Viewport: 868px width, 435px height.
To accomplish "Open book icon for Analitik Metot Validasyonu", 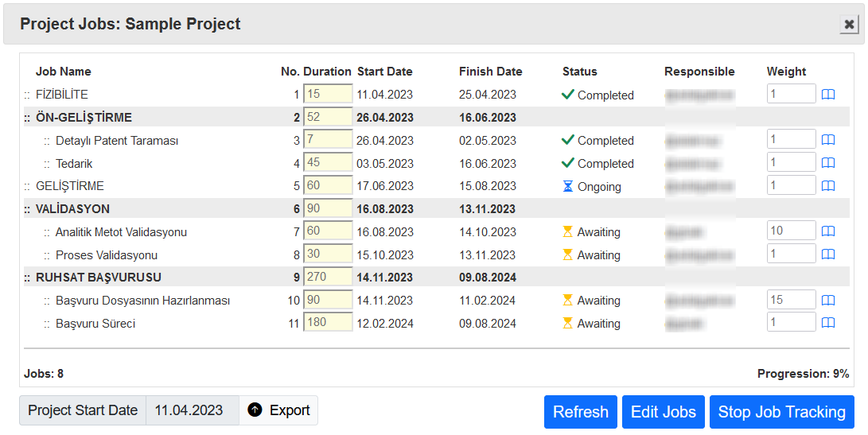I will coord(828,231).
